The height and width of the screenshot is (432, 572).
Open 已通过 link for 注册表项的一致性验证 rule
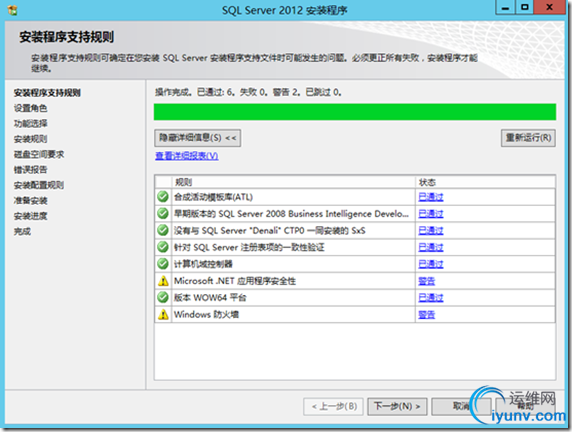[430, 247]
